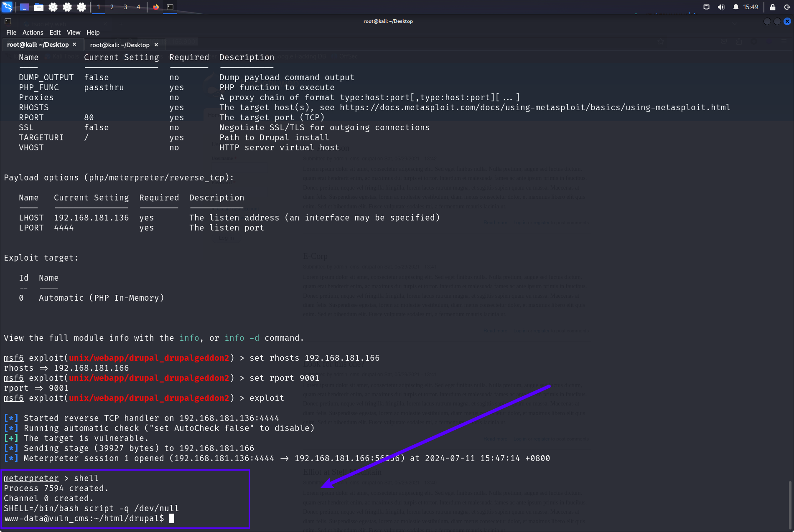Click 'HTTP server virtual host' description
Screen dimensions: 794x532
(x=279, y=147)
